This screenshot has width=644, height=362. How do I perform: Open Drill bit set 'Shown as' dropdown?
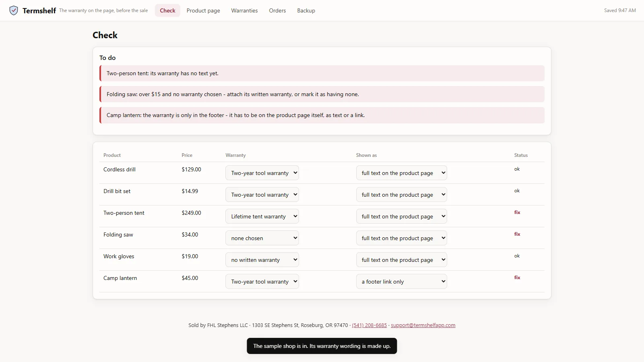401,195
